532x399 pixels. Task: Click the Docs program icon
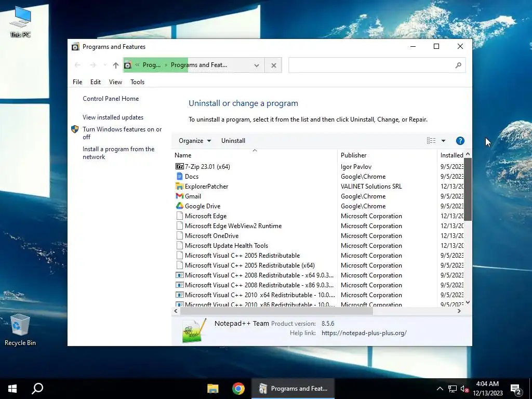[179, 177]
